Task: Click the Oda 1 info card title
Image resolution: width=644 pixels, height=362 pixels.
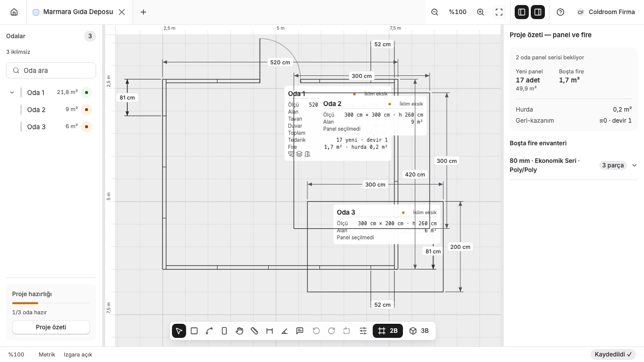Action: 296,94
